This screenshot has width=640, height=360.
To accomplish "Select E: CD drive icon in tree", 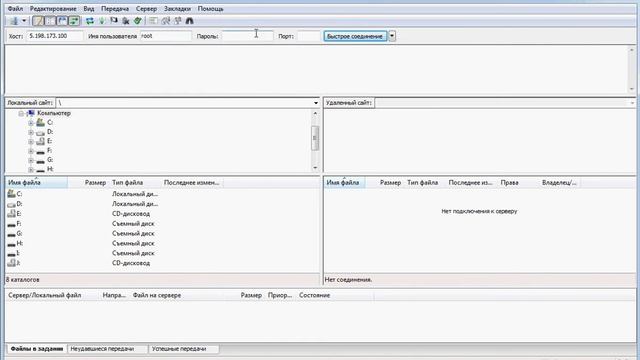I will [40, 141].
